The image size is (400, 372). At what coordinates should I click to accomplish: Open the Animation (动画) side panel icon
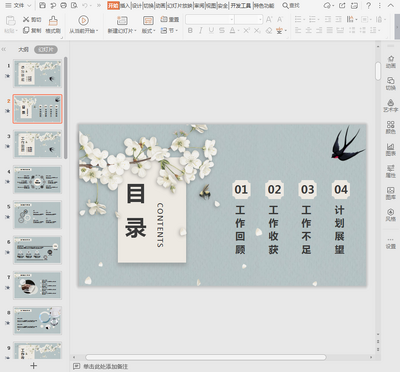click(x=391, y=59)
